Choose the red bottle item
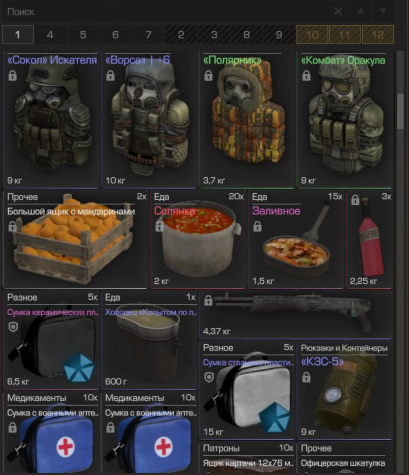 click(x=369, y=239)
